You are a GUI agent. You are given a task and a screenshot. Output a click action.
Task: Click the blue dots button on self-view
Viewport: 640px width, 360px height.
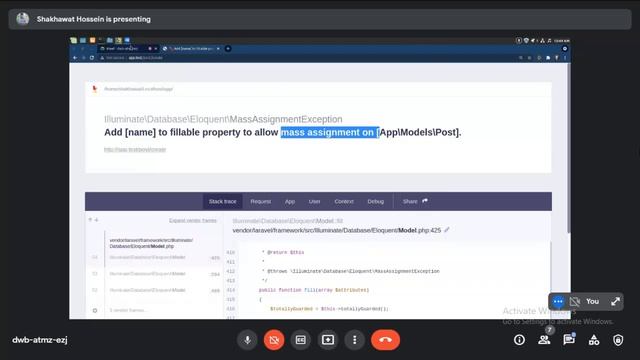pos(558,302)
